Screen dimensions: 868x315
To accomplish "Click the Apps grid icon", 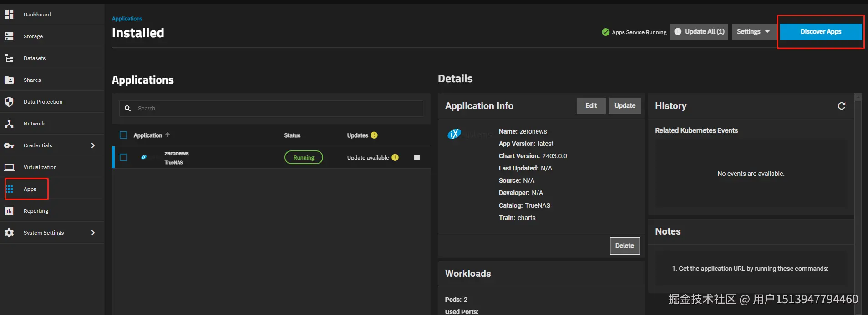I will click(10, 189).
